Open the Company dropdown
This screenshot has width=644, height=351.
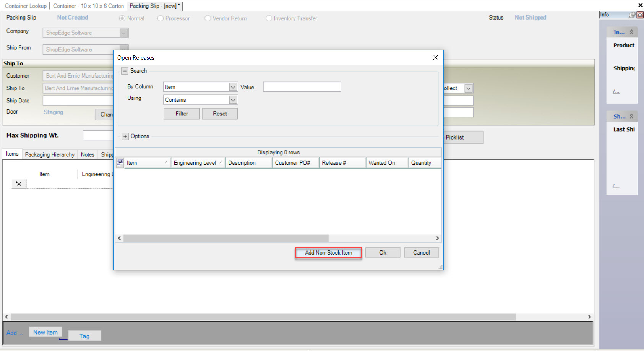(123, 33)
